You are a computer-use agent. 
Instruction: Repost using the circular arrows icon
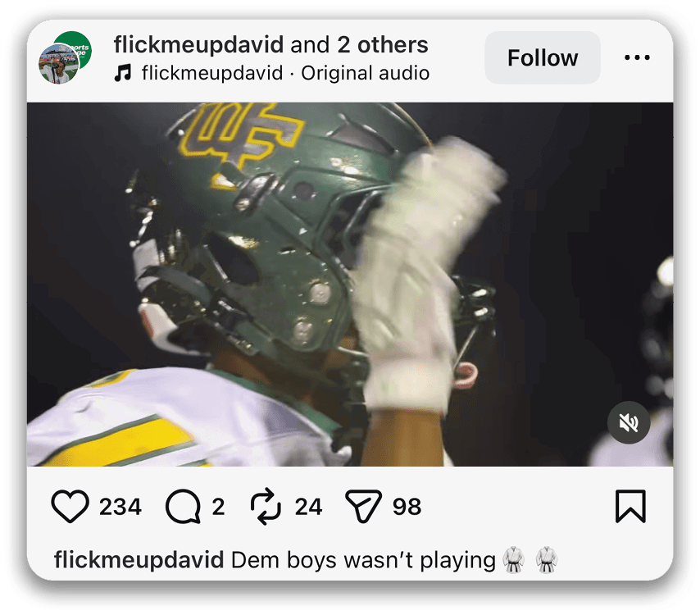(266, 507)
